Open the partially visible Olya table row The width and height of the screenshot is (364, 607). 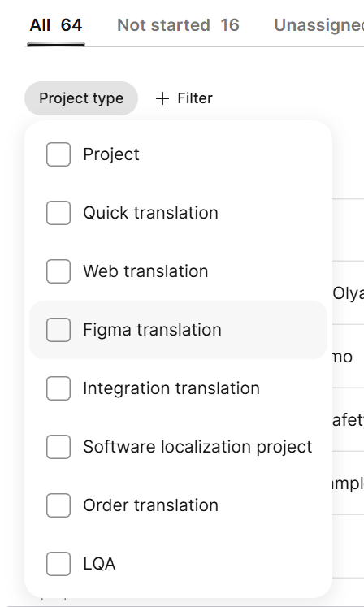348,293
